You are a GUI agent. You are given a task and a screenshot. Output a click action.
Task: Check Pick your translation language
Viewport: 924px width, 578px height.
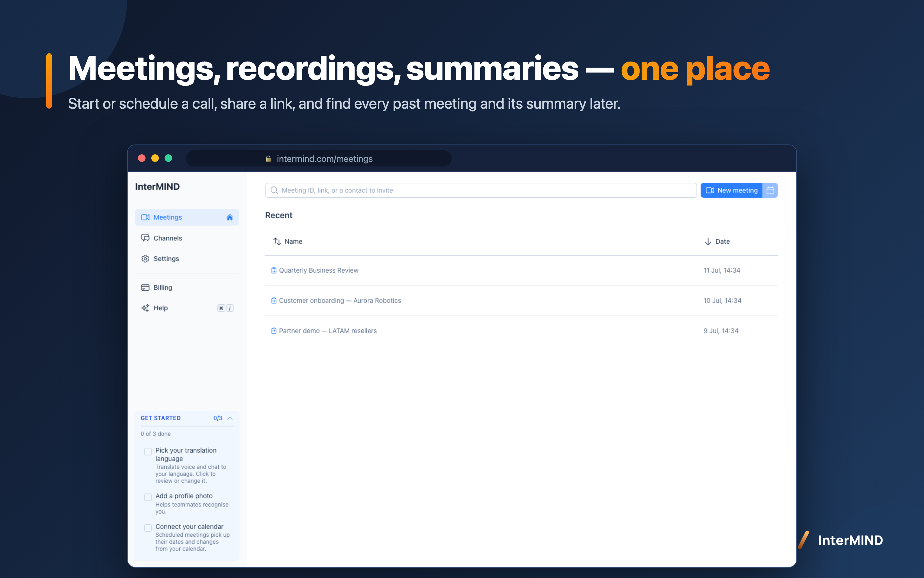148,451
